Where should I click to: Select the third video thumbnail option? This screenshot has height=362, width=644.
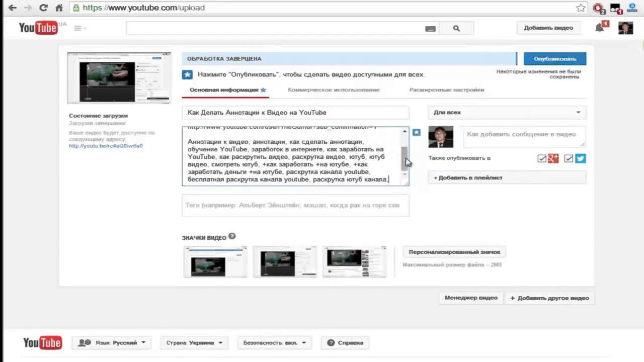355,261
